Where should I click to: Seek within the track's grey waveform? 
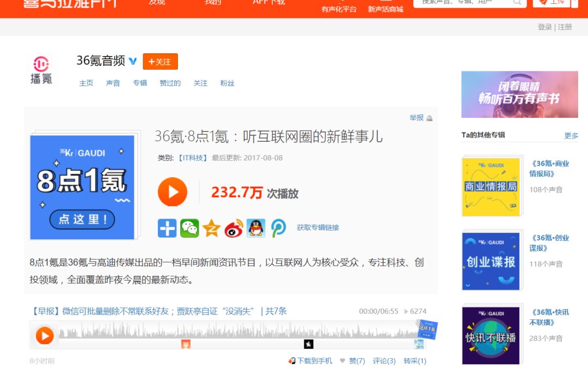coord(238,331)
